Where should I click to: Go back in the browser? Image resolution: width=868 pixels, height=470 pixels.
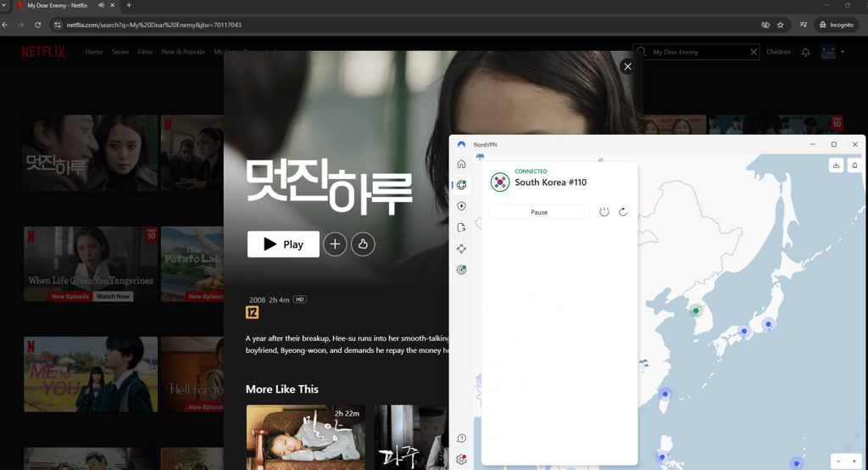coord(5,25)
